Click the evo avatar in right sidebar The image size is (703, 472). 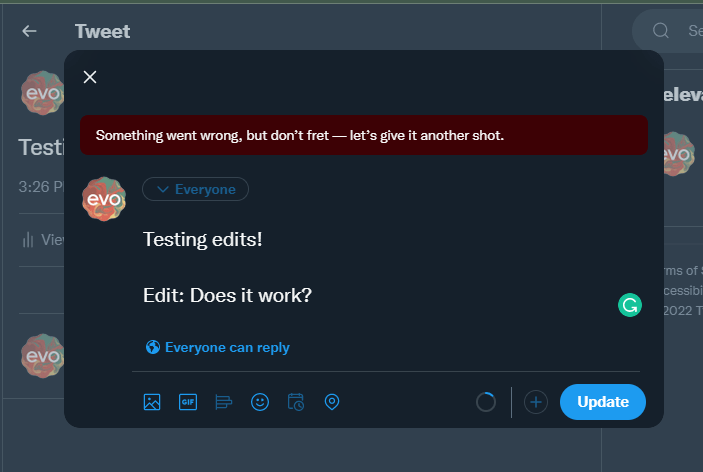676,155
